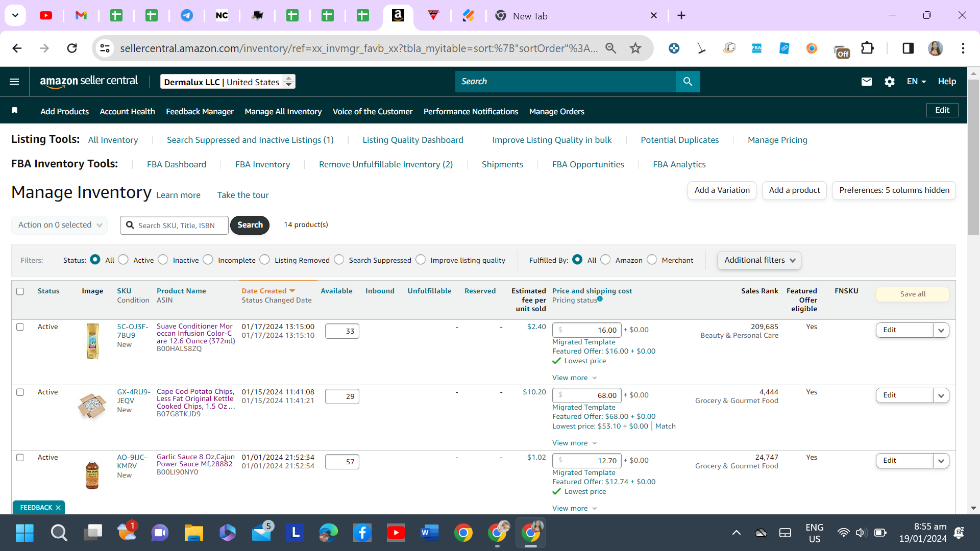
Task: Expand the Action on 0 selected dropdown
Action: (59, 225)
